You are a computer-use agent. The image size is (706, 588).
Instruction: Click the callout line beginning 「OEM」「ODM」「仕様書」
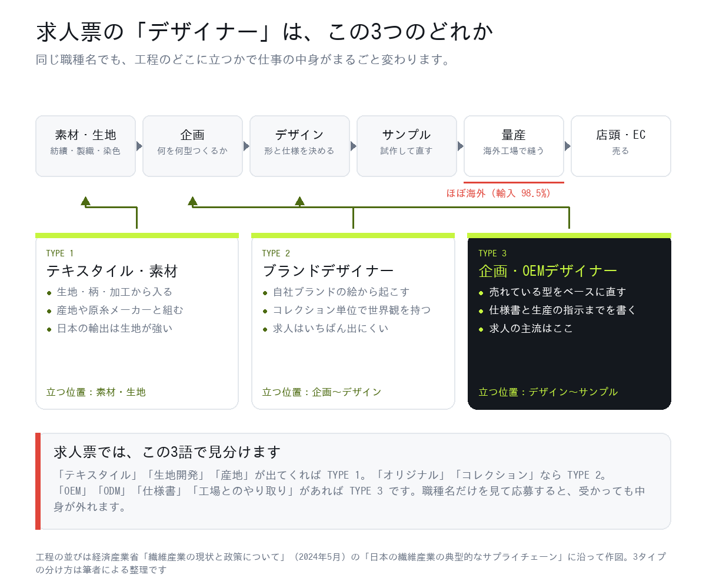[349, 491]
